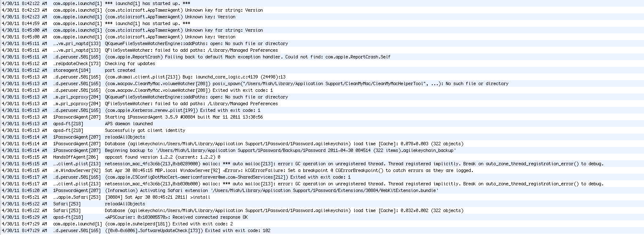
Task: Select 1PasswordAgent[207] 'reloadAllObjects' row
Action: (x=322, y=137)
